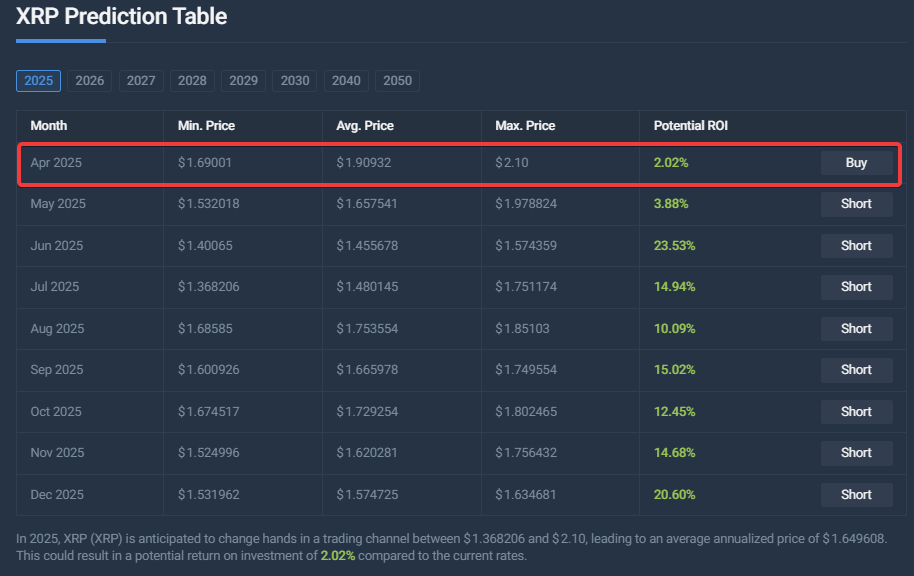Click the Buy button for Apr 2025
The width and height of the screenshot is (914, 576).
point(856,162)
